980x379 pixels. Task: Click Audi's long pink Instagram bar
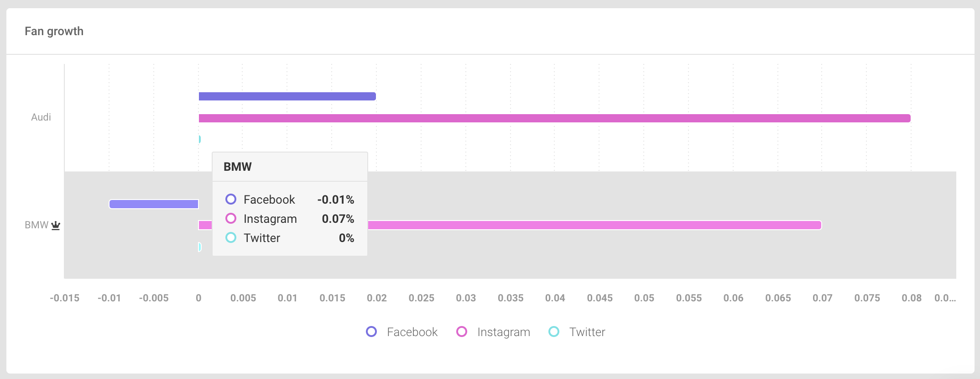[x=547, y=118]
